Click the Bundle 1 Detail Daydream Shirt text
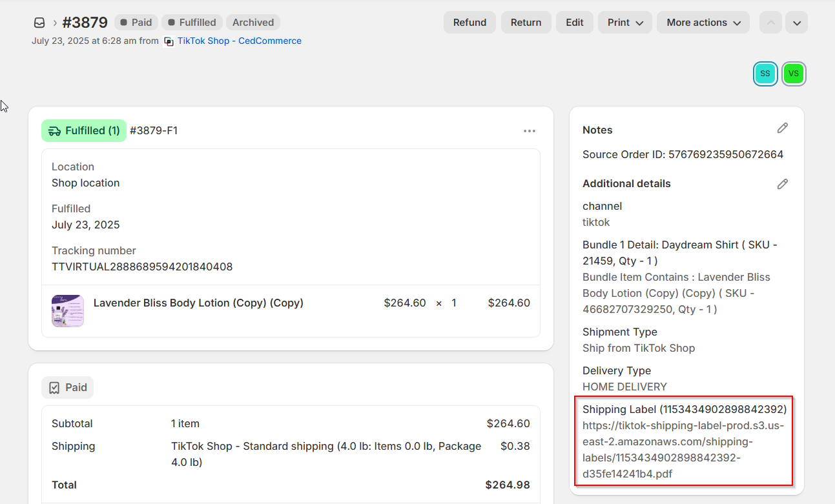The width and height of the screenshot is (835, 504). pyautogui.click(x=680, y=253)
